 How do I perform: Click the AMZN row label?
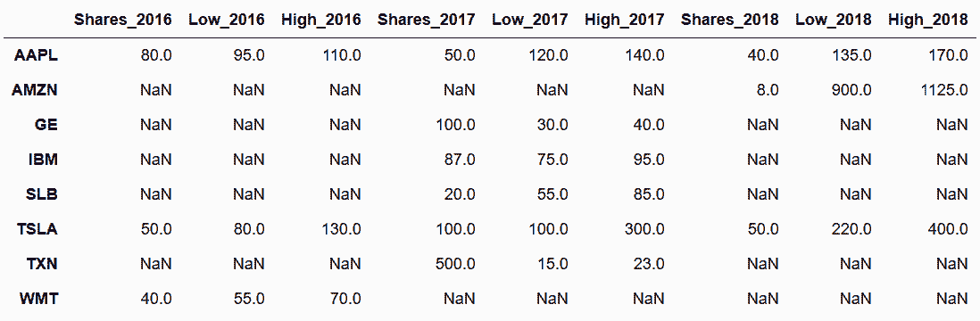(x=35, y=90)
